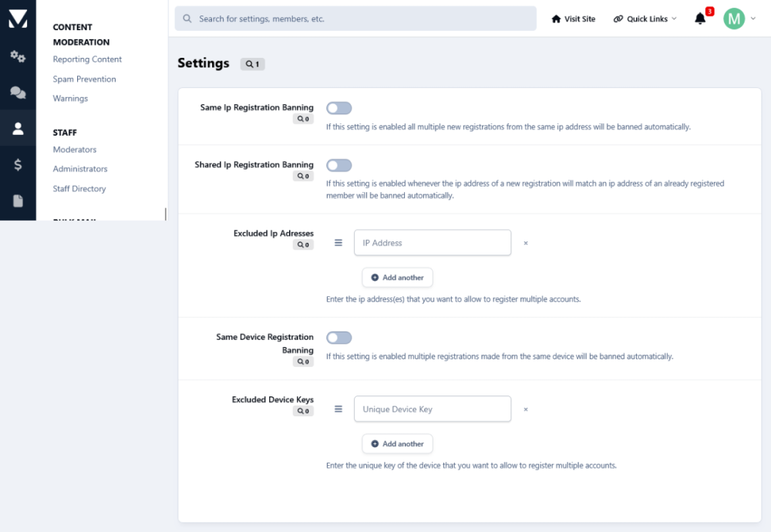Open the Community chat bubbles icon
The width and height of the screenshot is (771, 532).
[x=18, y=93]
